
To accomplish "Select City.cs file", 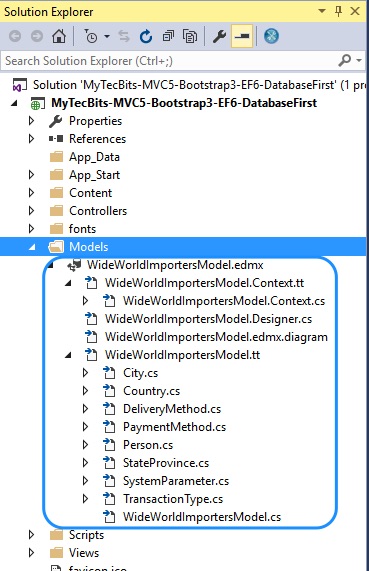I will pos(140,373).
